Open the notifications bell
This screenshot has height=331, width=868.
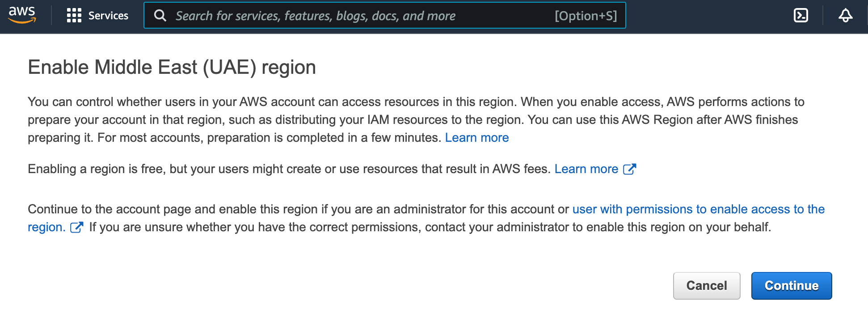[x=845, y=16]
